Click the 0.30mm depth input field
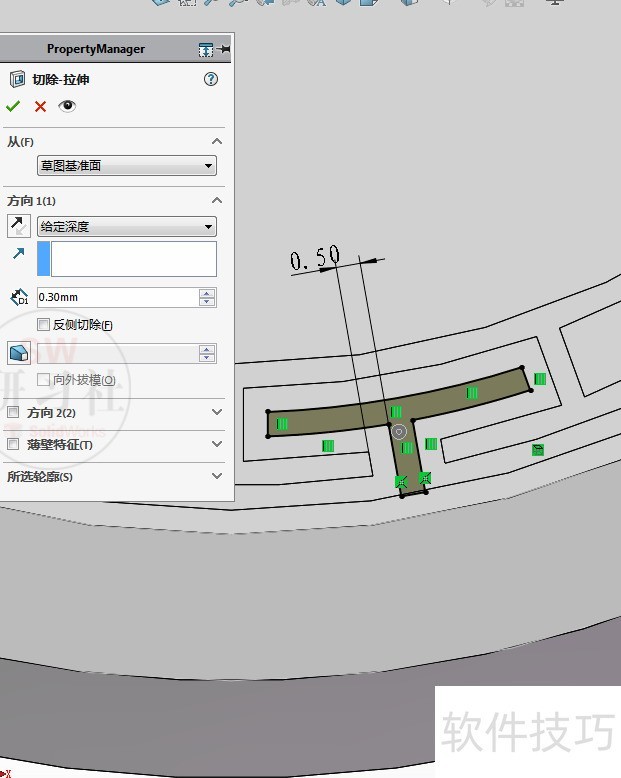Image resolution: width=621 pixels, height=778 pixels. click(116, 297)
